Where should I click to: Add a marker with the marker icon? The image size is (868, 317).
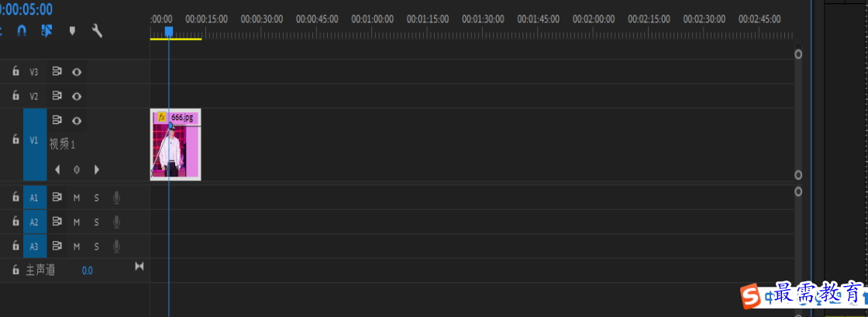(72, 31)
